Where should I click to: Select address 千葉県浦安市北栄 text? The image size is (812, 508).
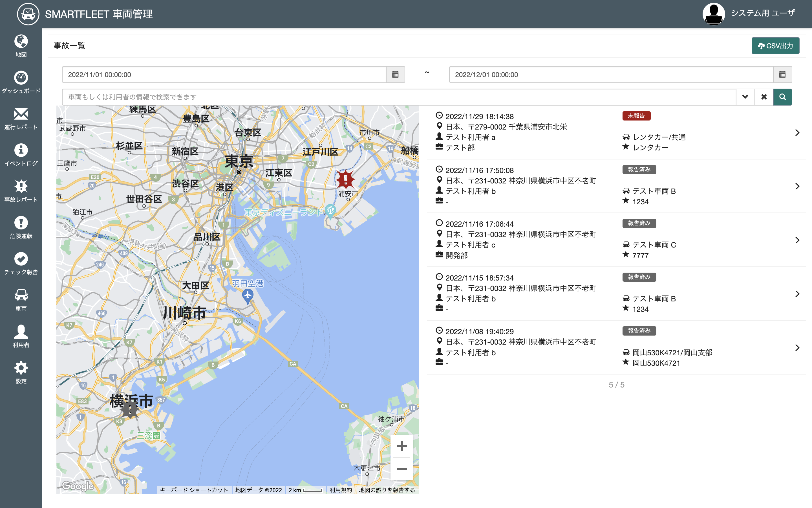[538, 127]
